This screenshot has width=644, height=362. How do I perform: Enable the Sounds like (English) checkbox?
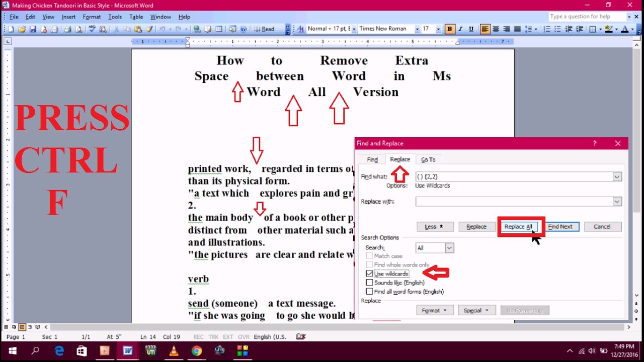tap(370, 283)
